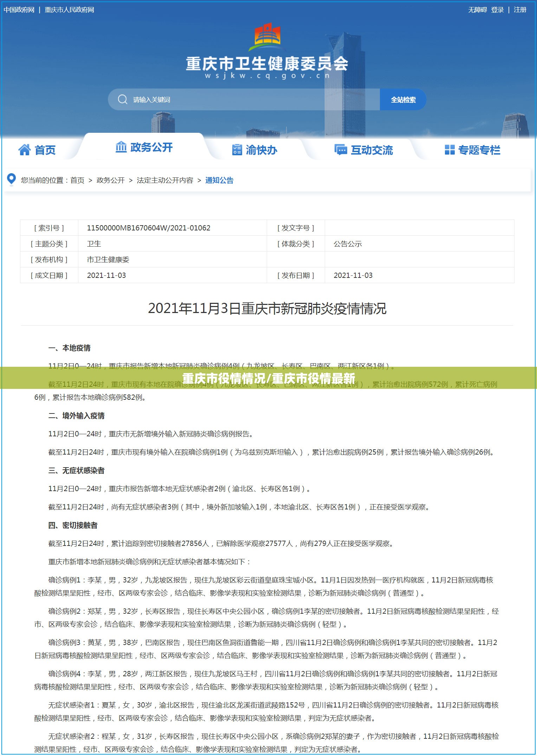This screenshot has width=537, height=756.
Task: Click the 成文日期 value 2021-11-03
Action: pyautogui.click(x=106, y=275)
